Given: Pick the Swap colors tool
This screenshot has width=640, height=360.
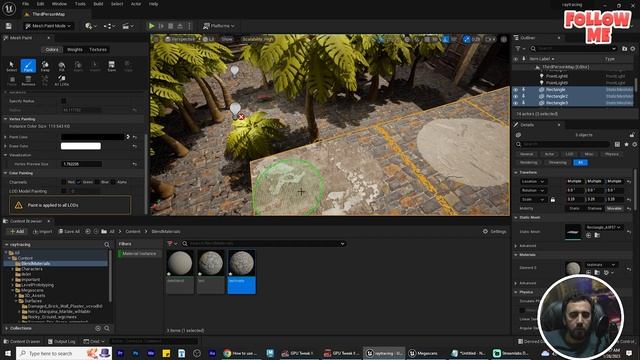Looking at the screenshot, I should pyautogui.click(x=45, y=66).
